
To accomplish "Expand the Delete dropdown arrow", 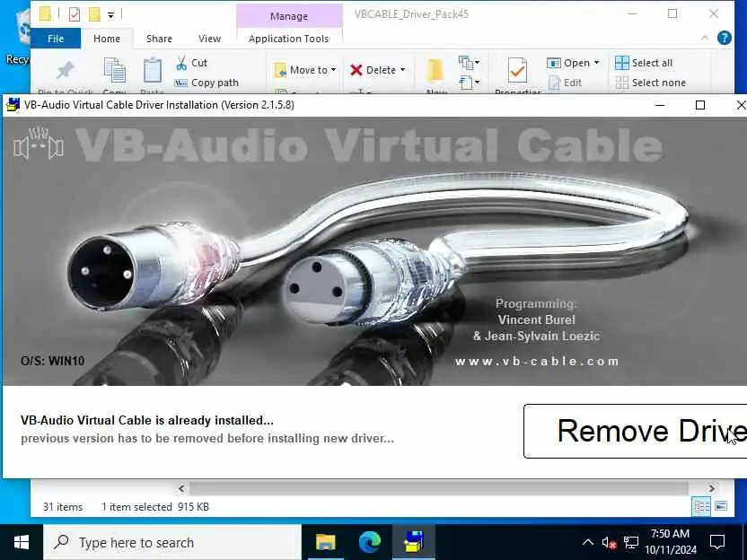I will point(403,70).
